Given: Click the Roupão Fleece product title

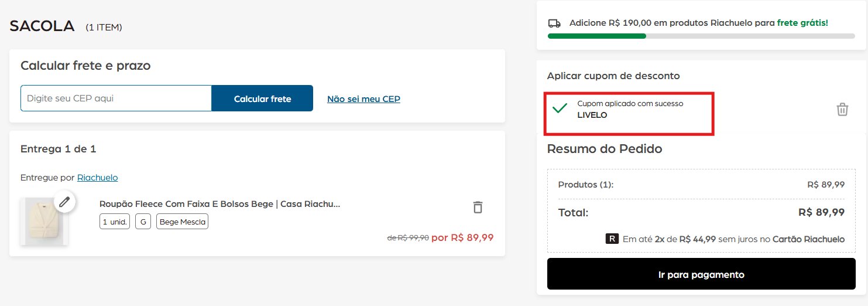Looking at the screenshot, I should [220, 204].
